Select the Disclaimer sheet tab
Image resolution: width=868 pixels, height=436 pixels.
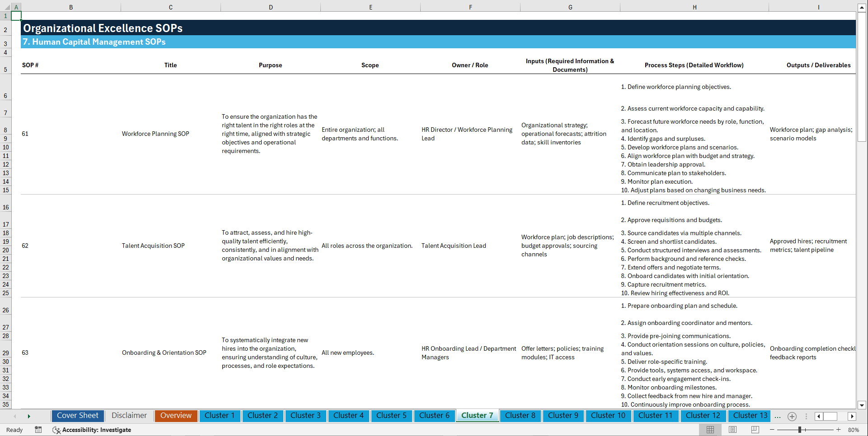[x=129, y=415]
